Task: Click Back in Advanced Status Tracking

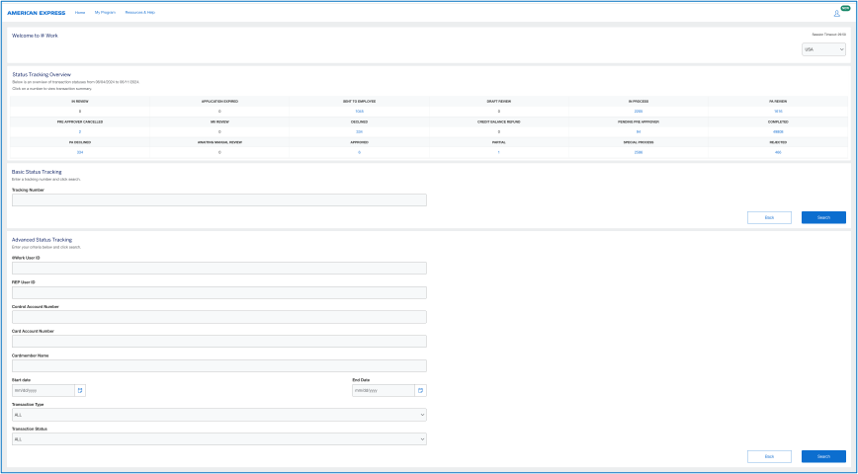Action: (x=769, y=456)
